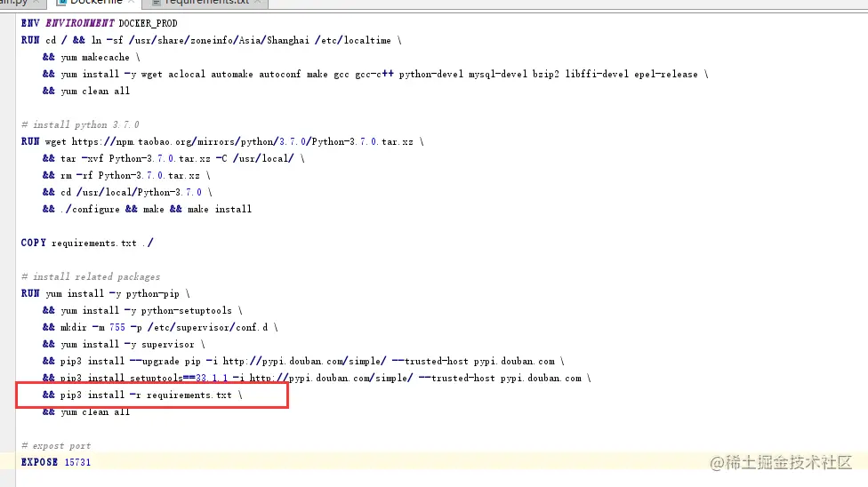Click the last 'yum clean all' line
868x487 pixels.
(x=85, y=412)
